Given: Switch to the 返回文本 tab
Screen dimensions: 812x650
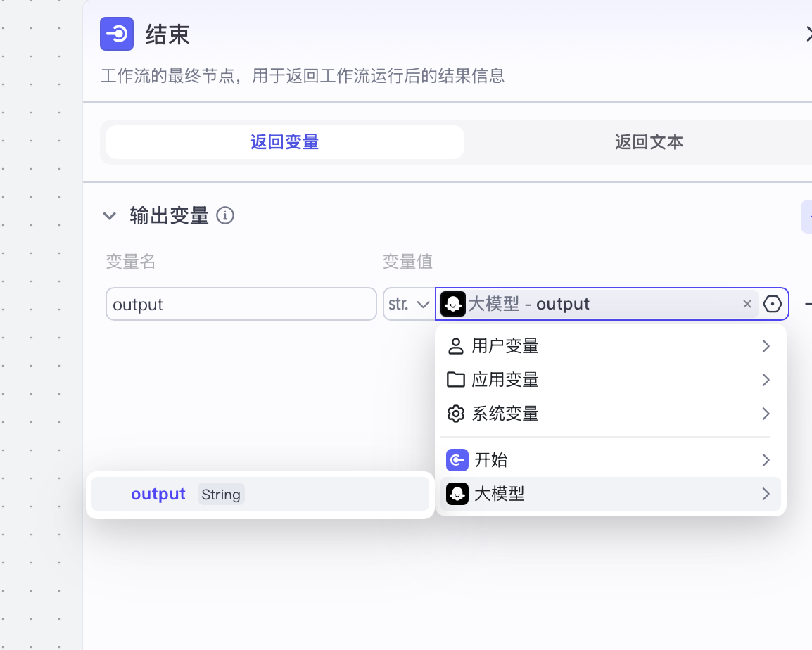Looking at the screenshot, I should (x=648, y=141).
